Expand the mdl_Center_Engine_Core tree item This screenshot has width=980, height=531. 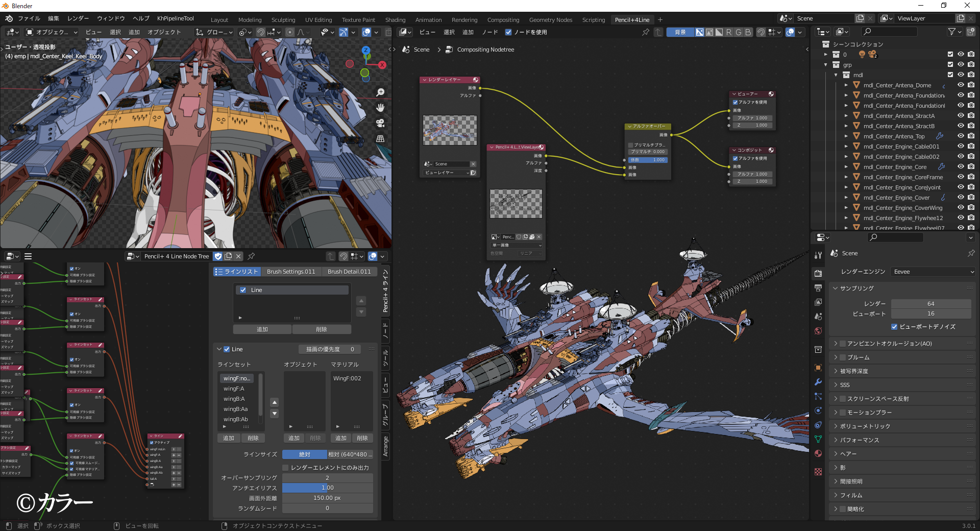tap(846, 167)
